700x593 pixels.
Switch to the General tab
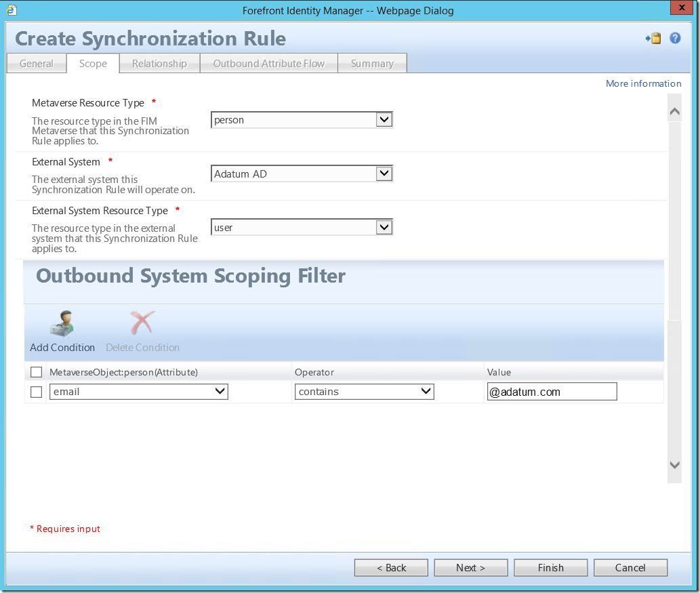pyautogui.click(x=37, y=64)
